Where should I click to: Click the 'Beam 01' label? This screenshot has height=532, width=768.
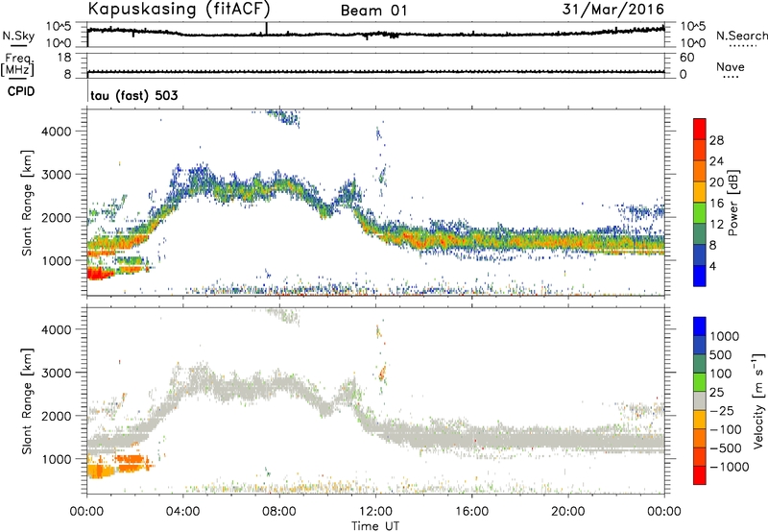pyautogui.click(x=373, y=11)
